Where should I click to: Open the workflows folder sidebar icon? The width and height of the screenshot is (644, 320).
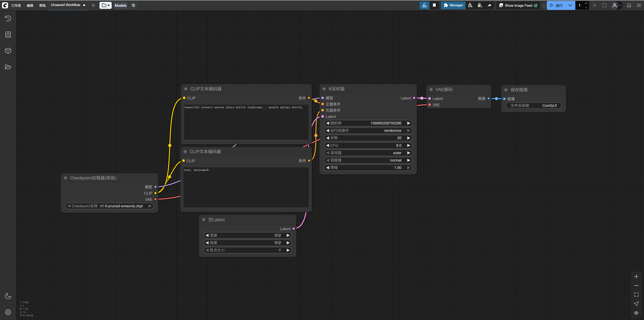(8, 67)
